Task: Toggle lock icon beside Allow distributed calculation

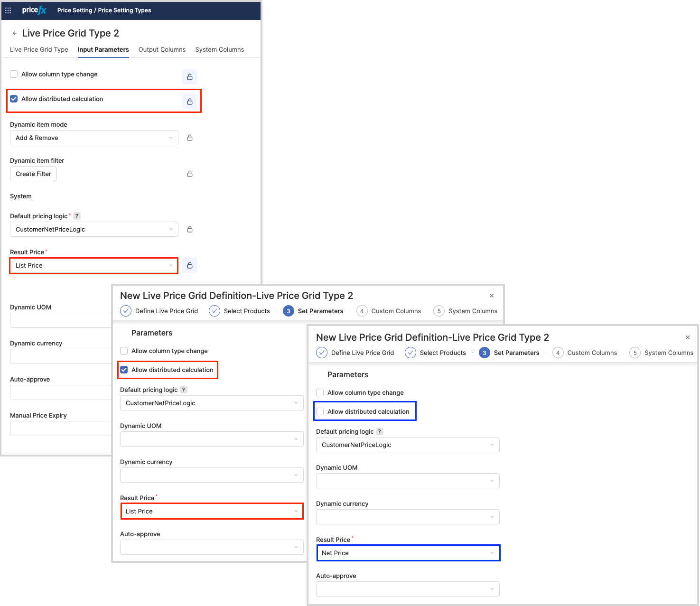Action: tap(190, 102)
